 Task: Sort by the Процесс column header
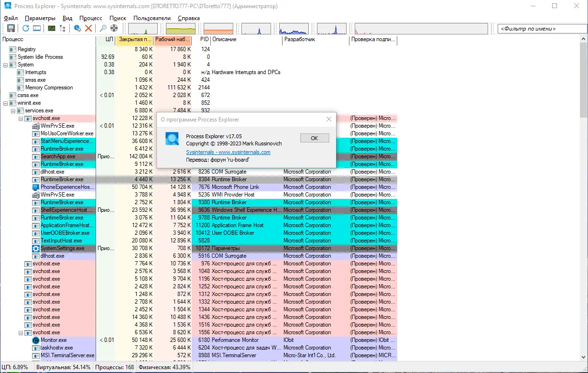48,39
